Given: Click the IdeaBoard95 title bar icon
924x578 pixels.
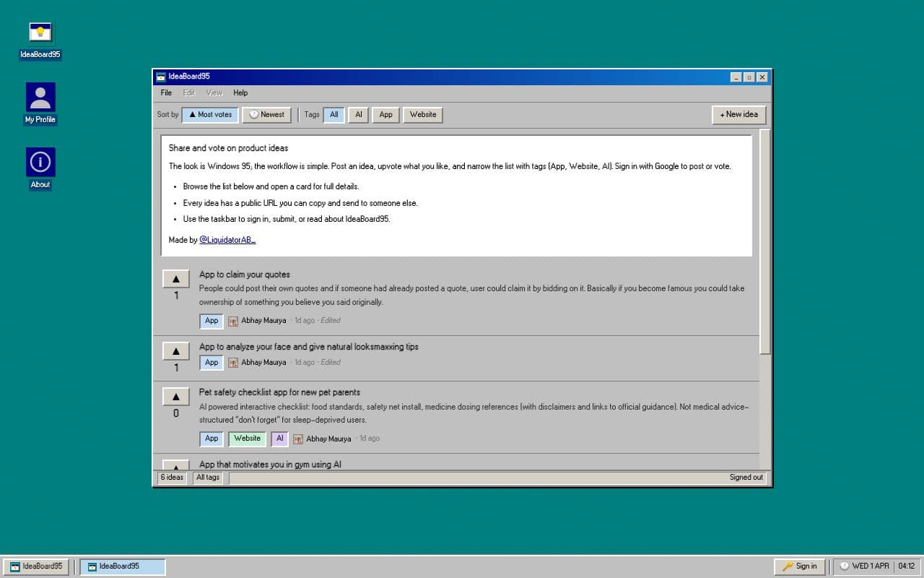Looking at the screenshot, I should 160,76.
